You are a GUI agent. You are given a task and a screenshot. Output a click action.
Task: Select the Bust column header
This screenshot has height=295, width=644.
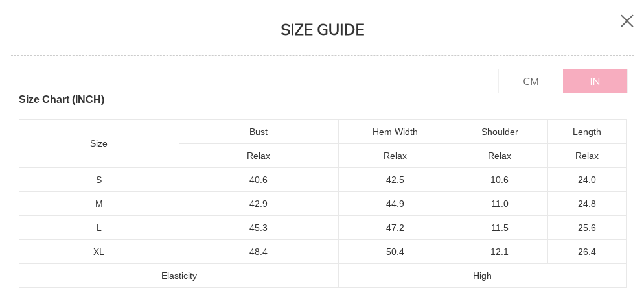pyautogui.click(x=259, y=132)
